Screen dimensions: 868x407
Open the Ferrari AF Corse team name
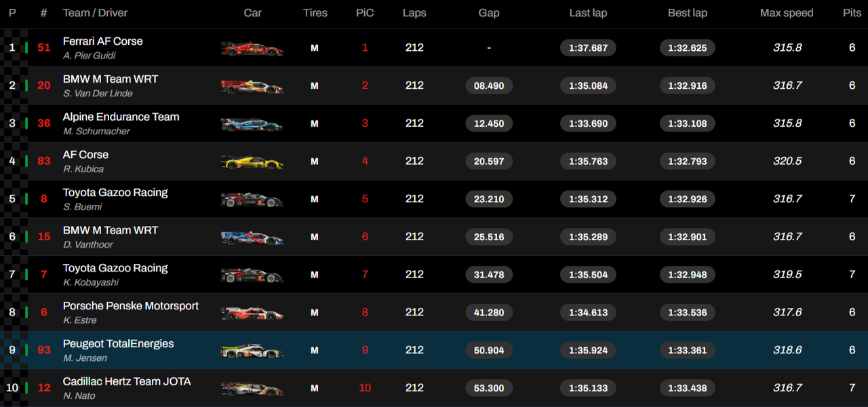click(x=103, y=41)
